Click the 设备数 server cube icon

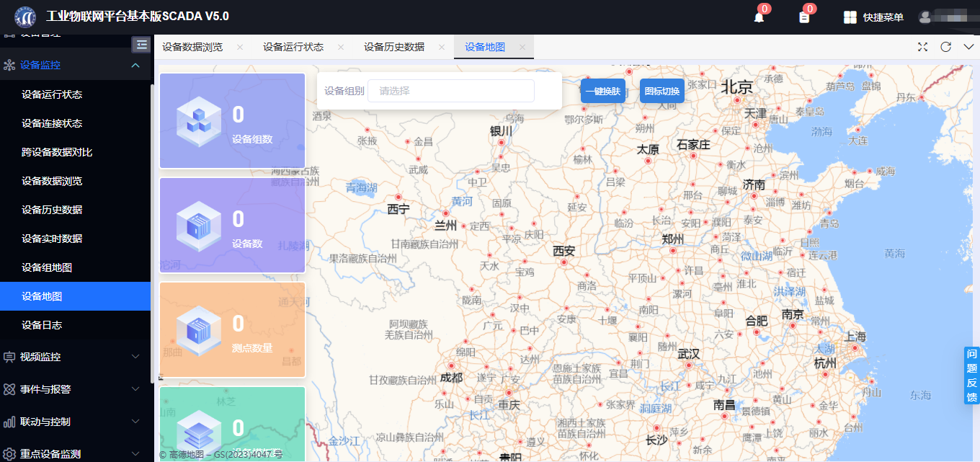pos(198,225)
